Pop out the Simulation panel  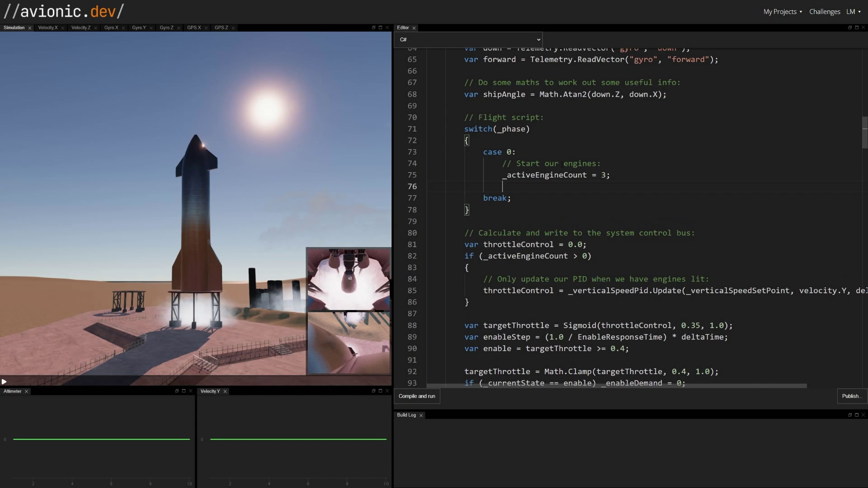click(373, 28)
